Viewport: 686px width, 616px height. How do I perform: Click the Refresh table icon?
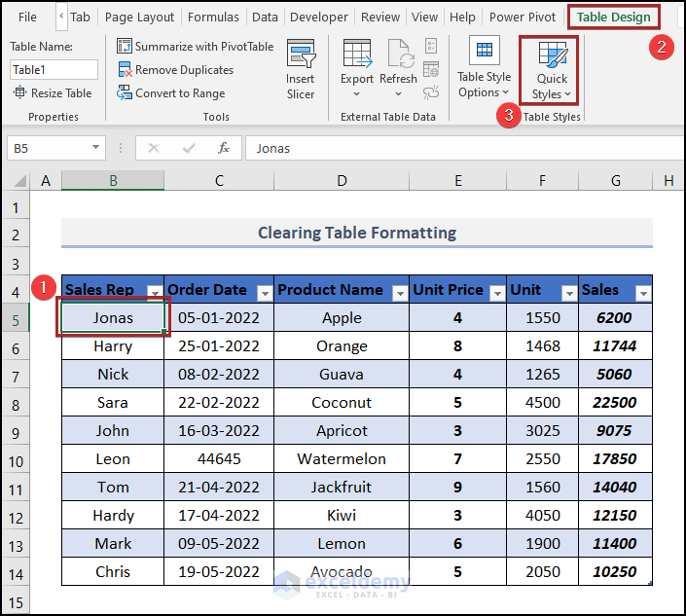pos(399,56)
